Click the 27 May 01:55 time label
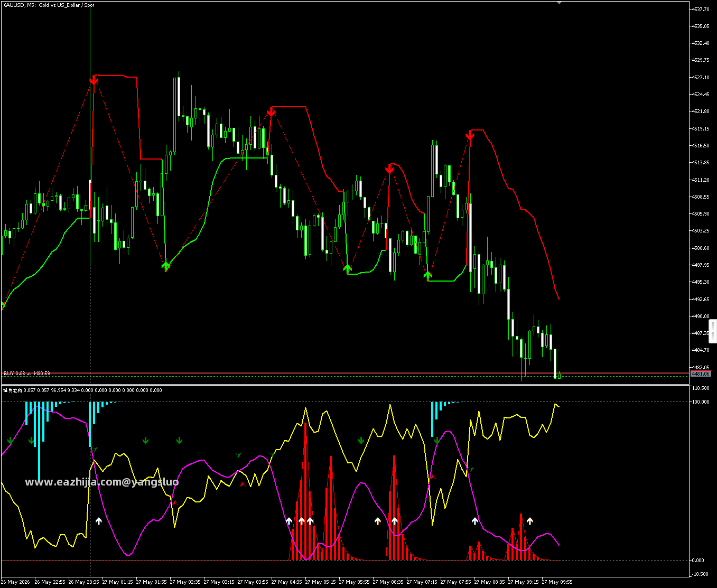 click(x=151, y=582)
